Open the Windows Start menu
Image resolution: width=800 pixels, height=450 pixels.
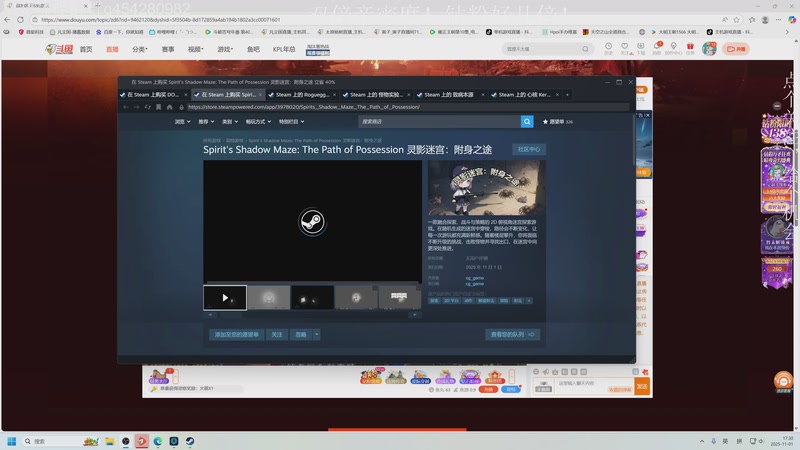(x=12, y=441)
